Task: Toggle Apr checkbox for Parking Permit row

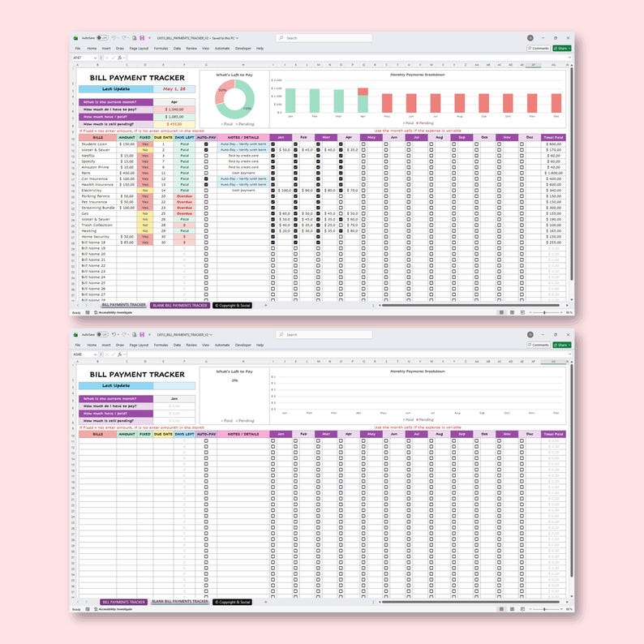Action: [x=341, y=196]
